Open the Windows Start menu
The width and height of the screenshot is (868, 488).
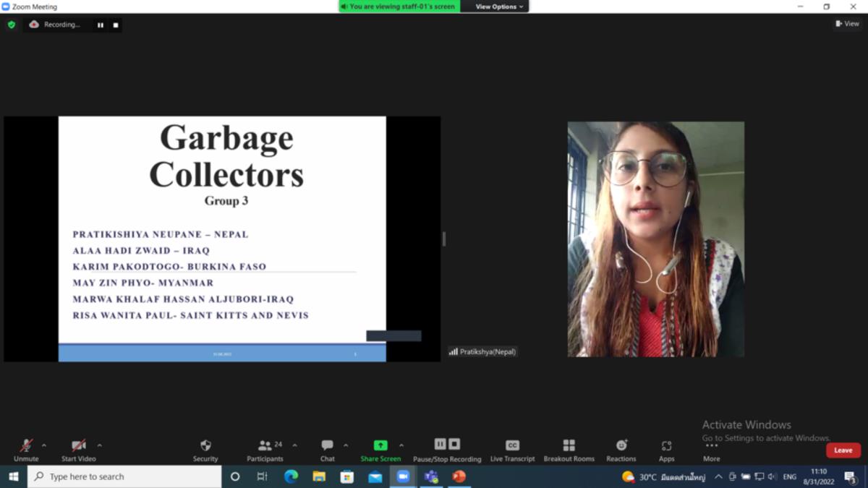point(13,476)
